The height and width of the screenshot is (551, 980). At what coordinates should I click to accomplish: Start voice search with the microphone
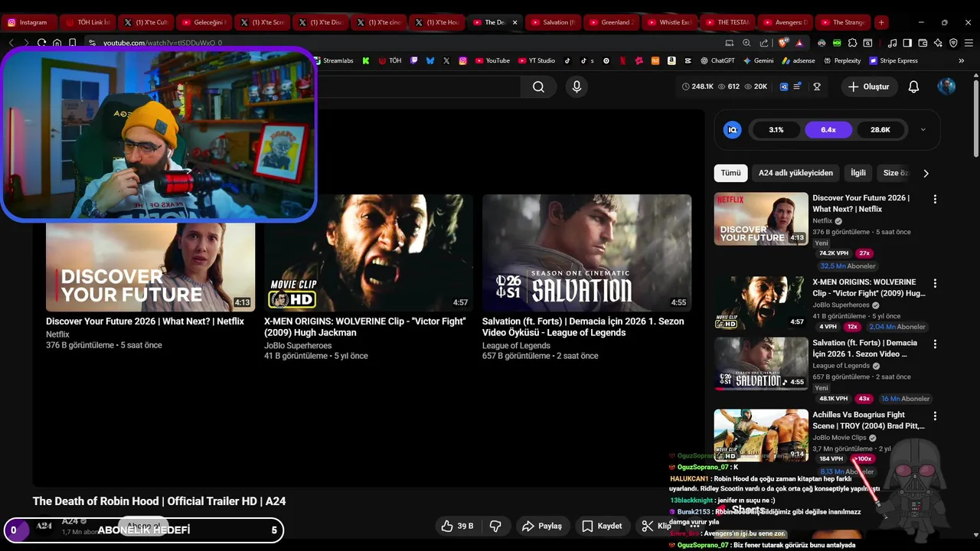point(577,86)
